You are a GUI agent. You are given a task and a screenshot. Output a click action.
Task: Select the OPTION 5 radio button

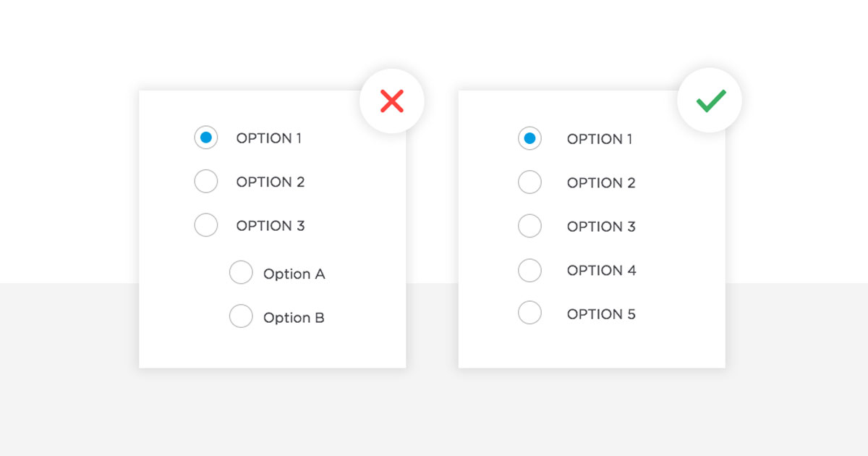click(x=529, y=313)
